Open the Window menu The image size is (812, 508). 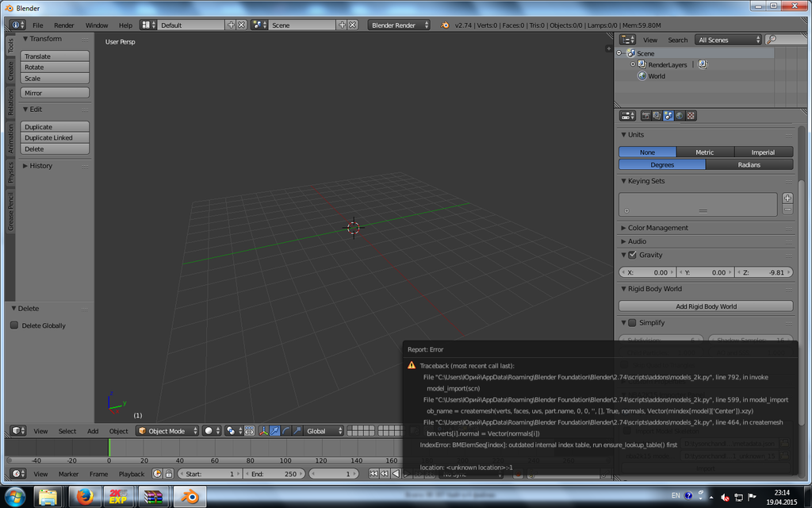[97, 25]
